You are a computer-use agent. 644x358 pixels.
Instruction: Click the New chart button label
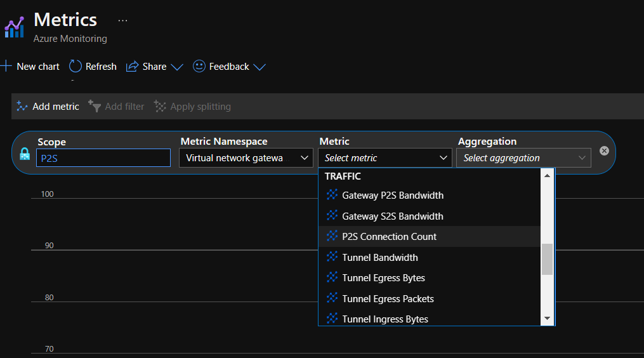point(38,67)
